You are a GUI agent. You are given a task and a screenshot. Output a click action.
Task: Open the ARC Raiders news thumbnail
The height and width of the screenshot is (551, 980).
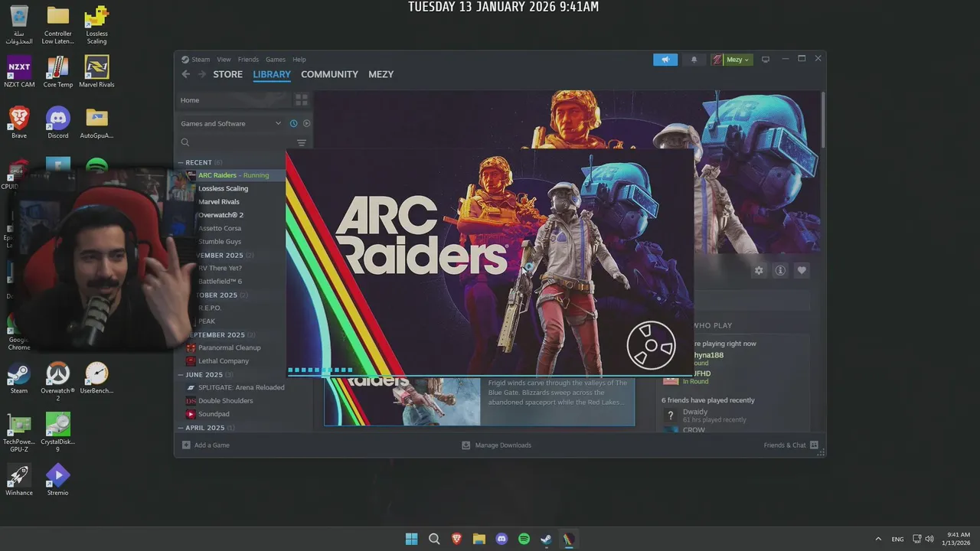tap(402, 401)
